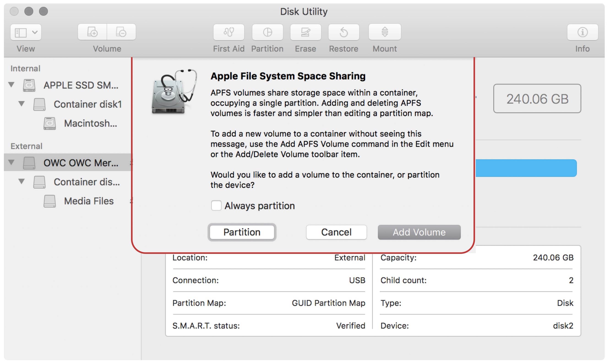Collapse the APPLE SSD disclosure triangle
The width and height of the screenshot is (610, 364).
click(11, 85)
